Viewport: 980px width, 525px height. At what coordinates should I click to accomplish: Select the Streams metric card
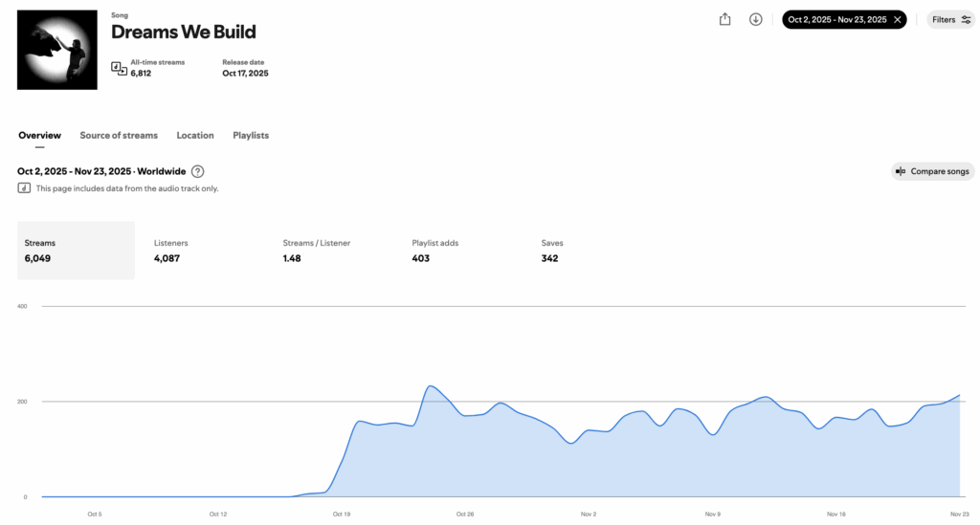pyautogui.click(x=76, y=251)
